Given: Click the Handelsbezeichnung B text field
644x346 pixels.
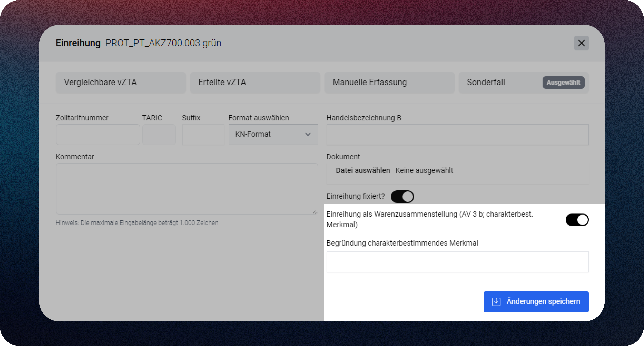Looking at the screenshot, I should [457, 135].
